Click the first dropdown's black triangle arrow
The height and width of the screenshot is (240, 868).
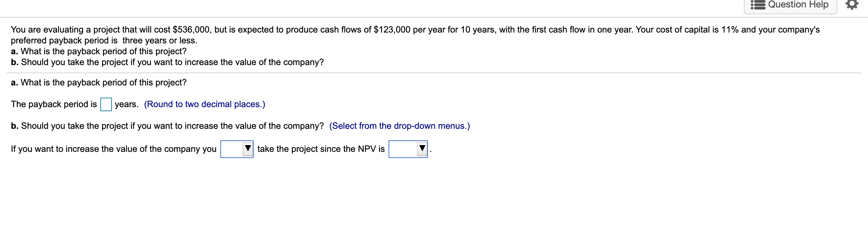tap(248, 148)
